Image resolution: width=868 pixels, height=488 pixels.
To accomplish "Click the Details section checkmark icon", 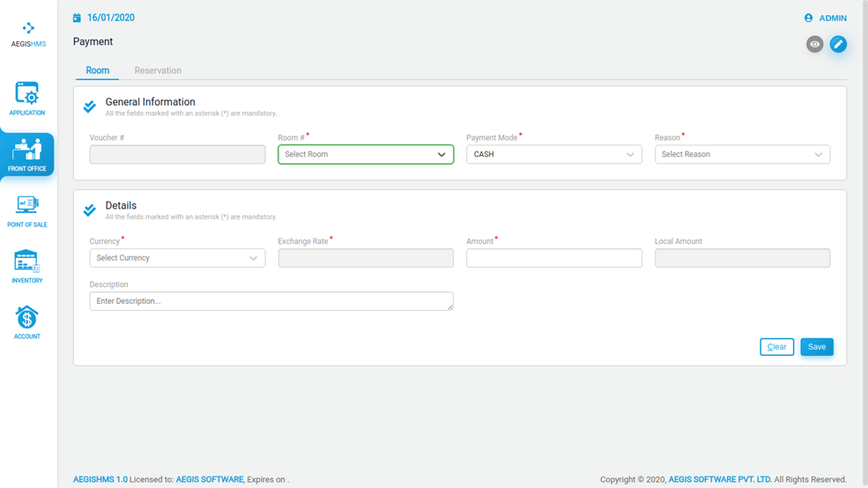I will [x=90, y=210].
